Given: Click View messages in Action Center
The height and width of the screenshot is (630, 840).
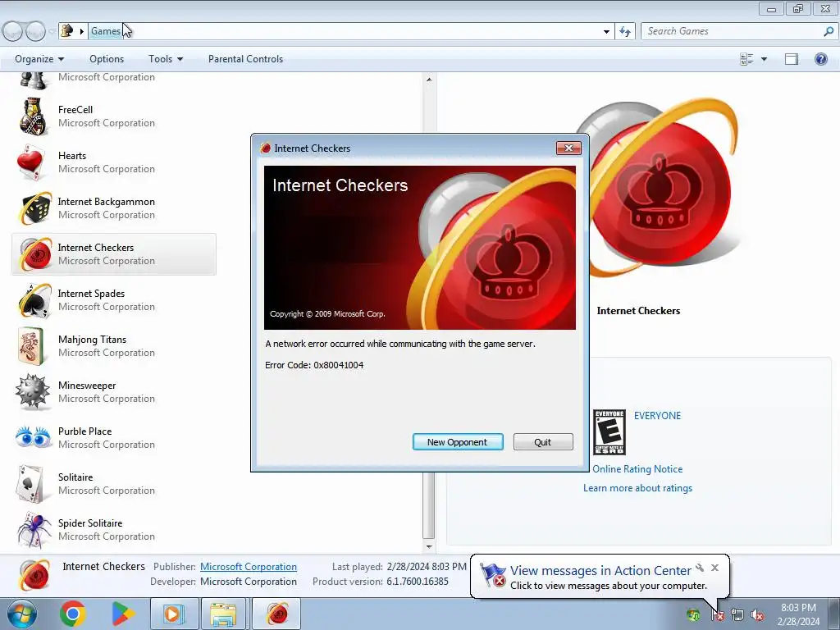Looking at the screenshot, I should point(600,571).
